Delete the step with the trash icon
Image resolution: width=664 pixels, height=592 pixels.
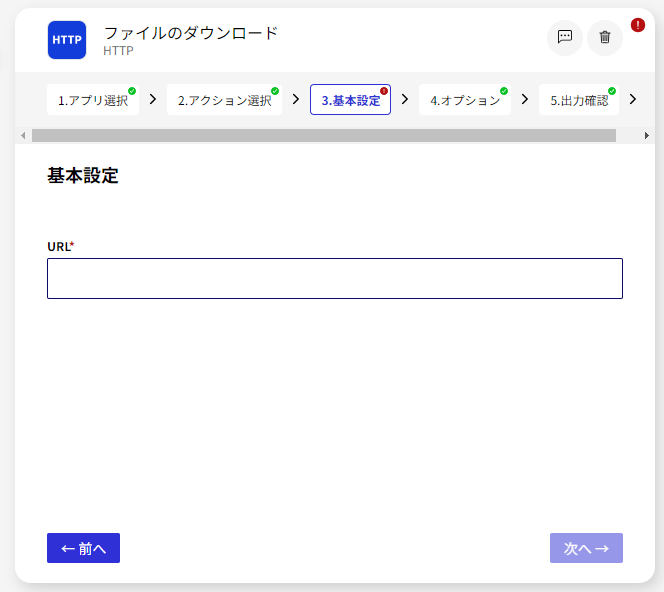605,38
